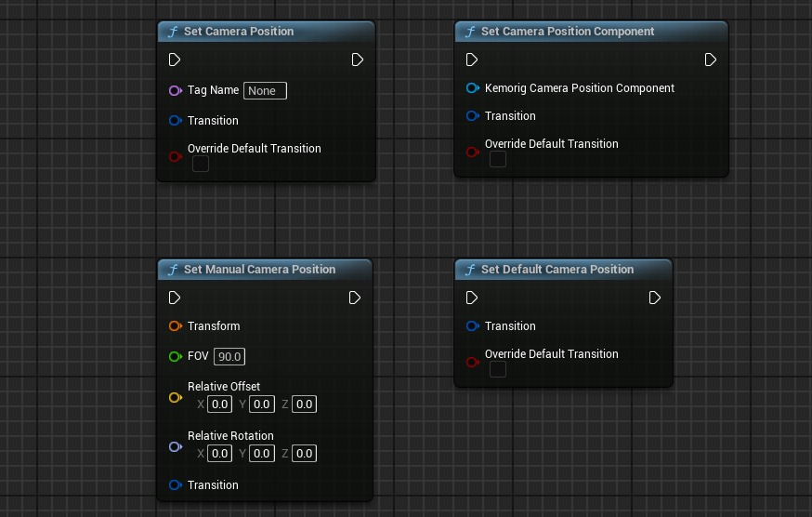The height and width of the screenshot is (517, 812).
Task: Click input execution pin on Set Camera Position
Action: (175, 60)
